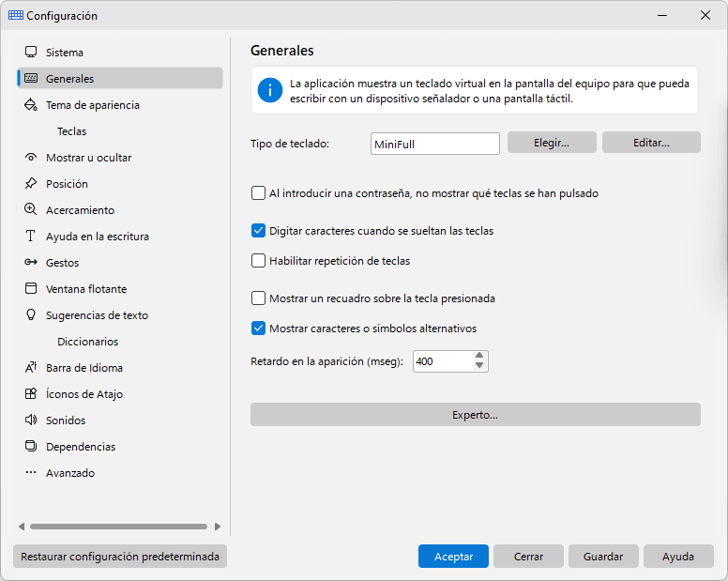
Task: Open Gestos using its arrow icon
Action: pos(31,263)
